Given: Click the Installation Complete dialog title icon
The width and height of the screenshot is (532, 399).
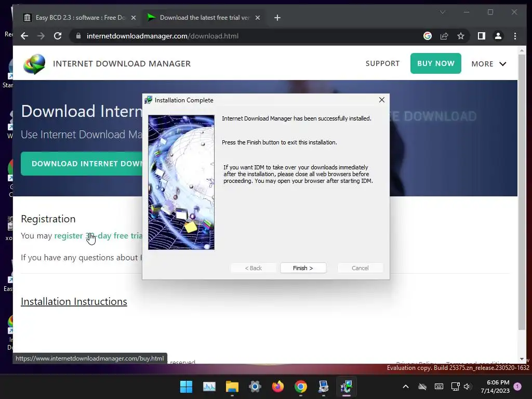Looking at the screenshot, I should point(148,100).
